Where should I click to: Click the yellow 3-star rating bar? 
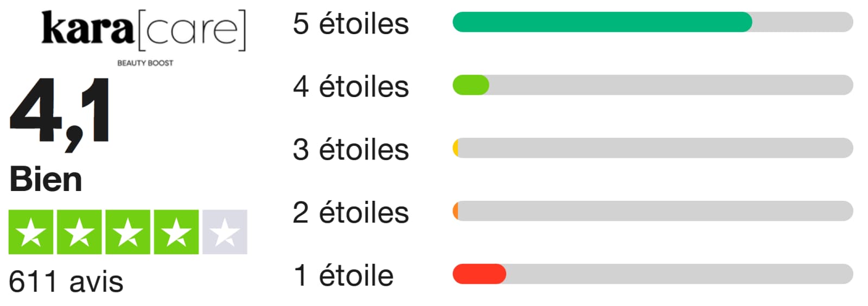456,148
